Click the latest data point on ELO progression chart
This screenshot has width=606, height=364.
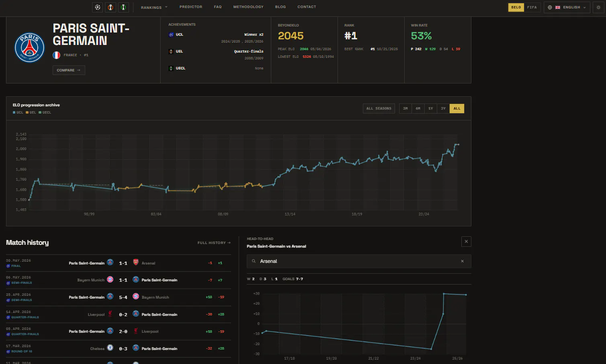(x=458, y=144)
